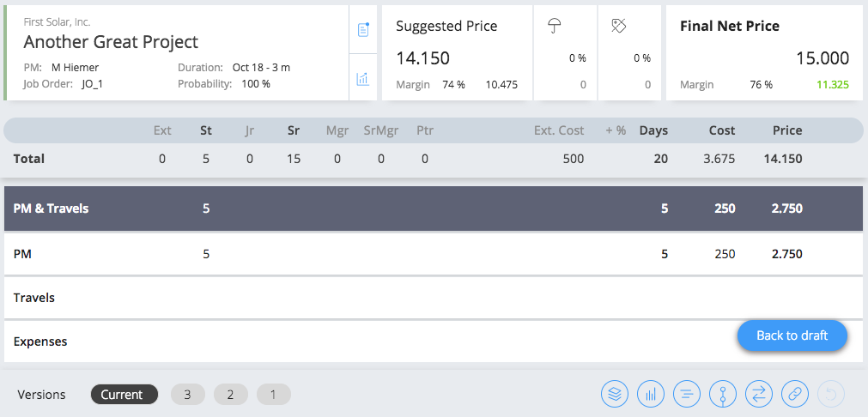Click the umbrella contingency icon
The width and height of the screenshot is (868, 417).
555,26
